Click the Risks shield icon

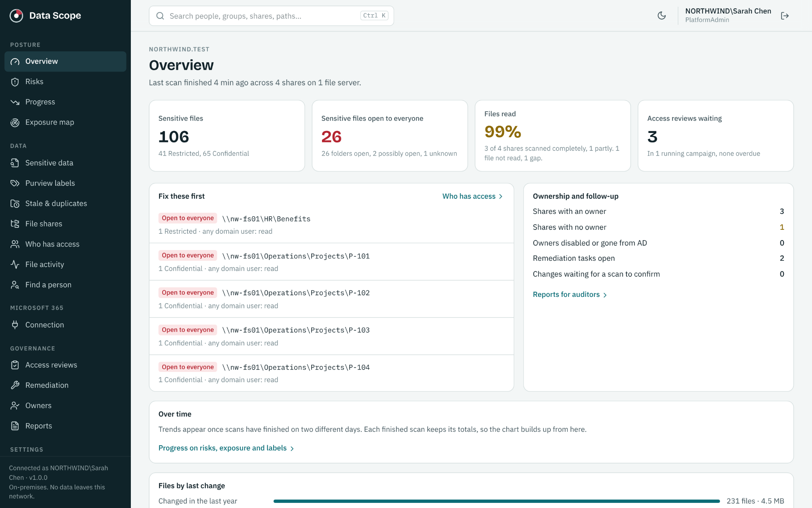15,82
